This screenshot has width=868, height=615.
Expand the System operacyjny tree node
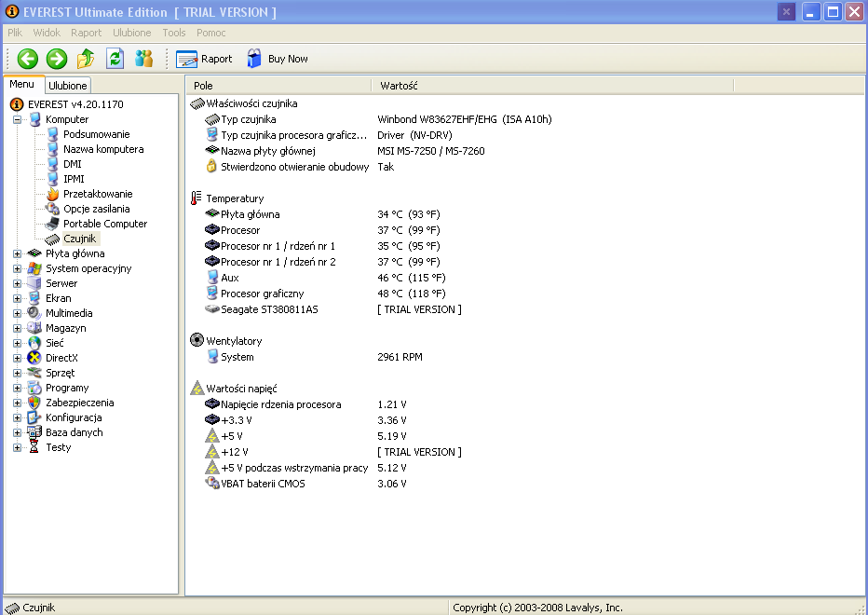tap(17, 268)
